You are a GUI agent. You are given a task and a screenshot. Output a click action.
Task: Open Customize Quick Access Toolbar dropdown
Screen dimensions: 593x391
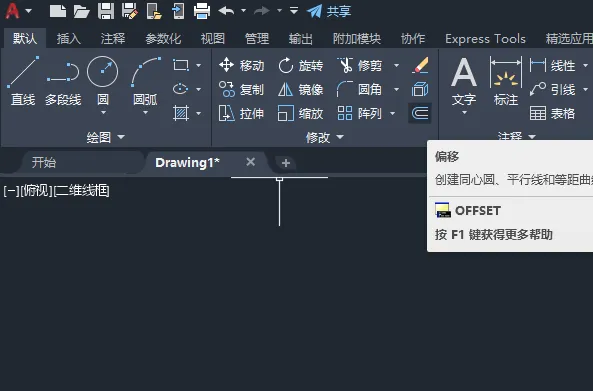294,11
